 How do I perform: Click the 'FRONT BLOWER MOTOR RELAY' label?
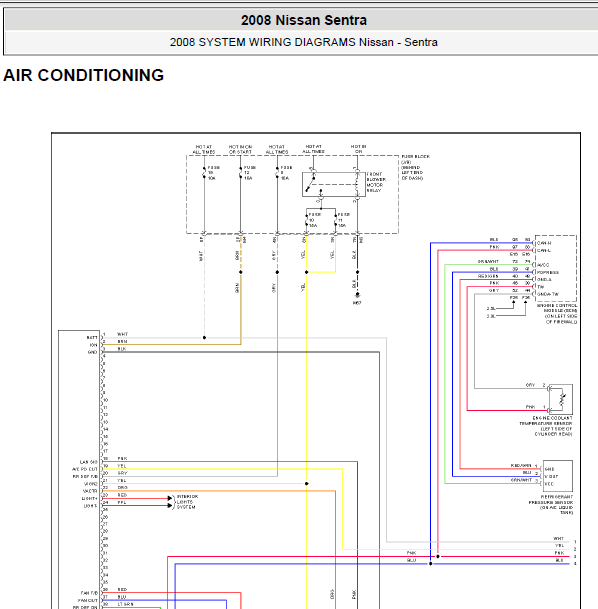point(376,183)
